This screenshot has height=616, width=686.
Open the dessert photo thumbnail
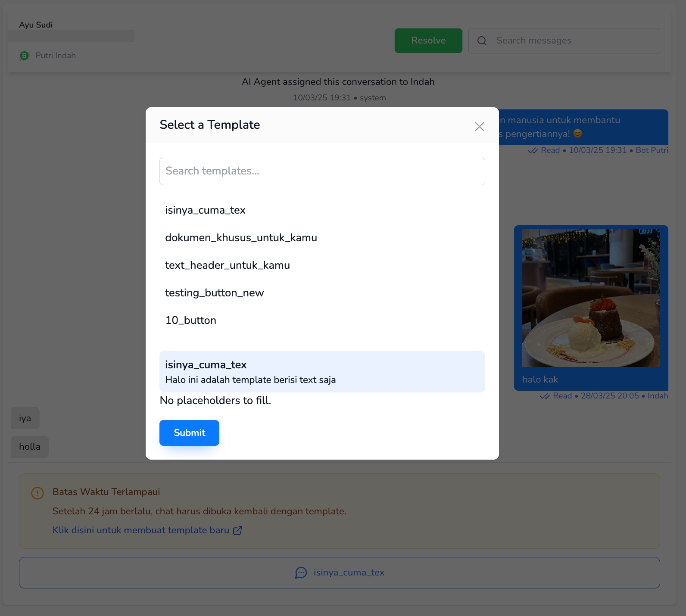coord(591,298)
